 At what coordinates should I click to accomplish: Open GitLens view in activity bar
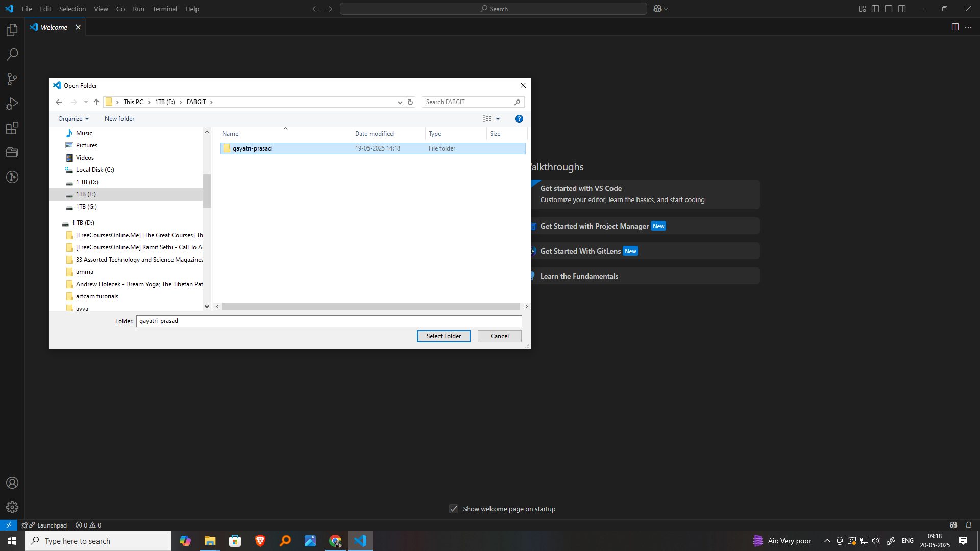click(12, 177)
